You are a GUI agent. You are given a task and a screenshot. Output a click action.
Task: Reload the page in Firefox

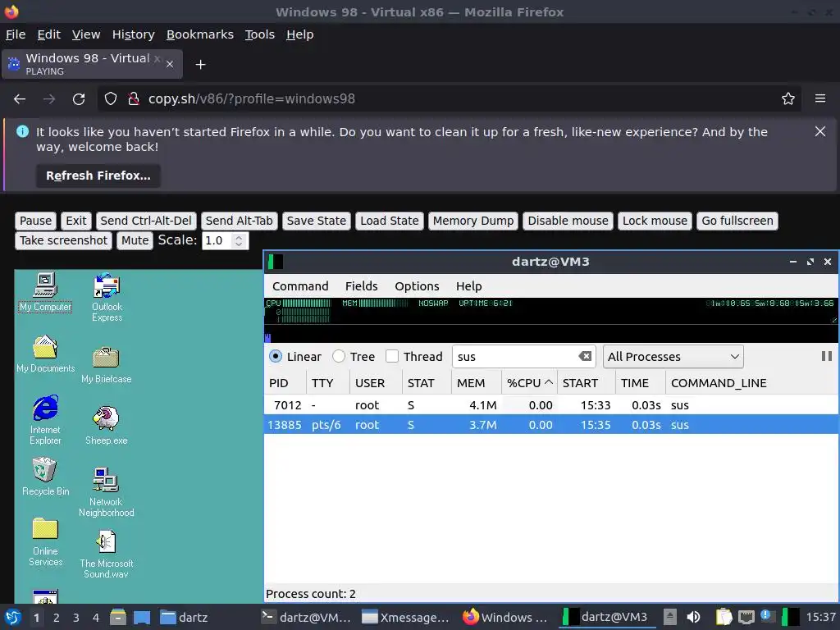tap(79, 99)
